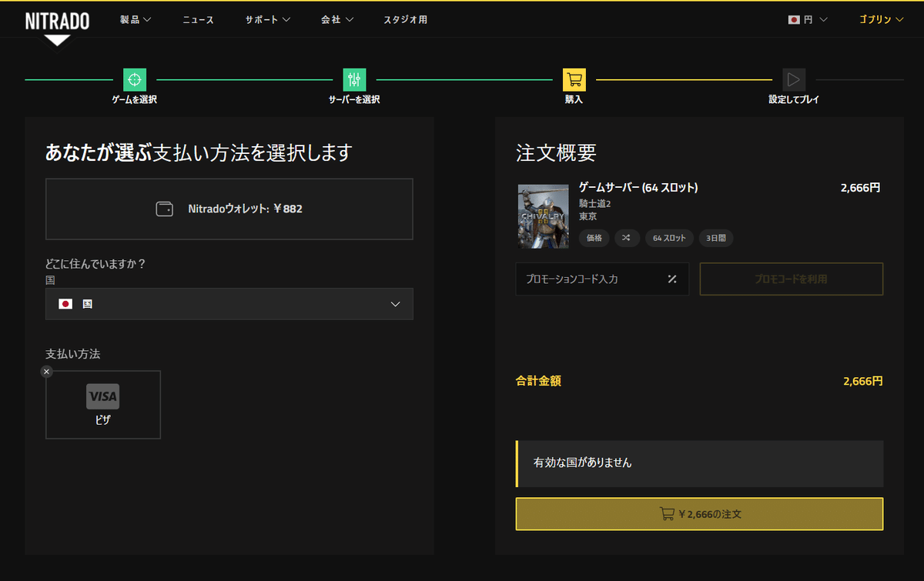Viewport: 924px width, 581px height.
Task: Expand the サポート menu
Action: tap(268, 20)
